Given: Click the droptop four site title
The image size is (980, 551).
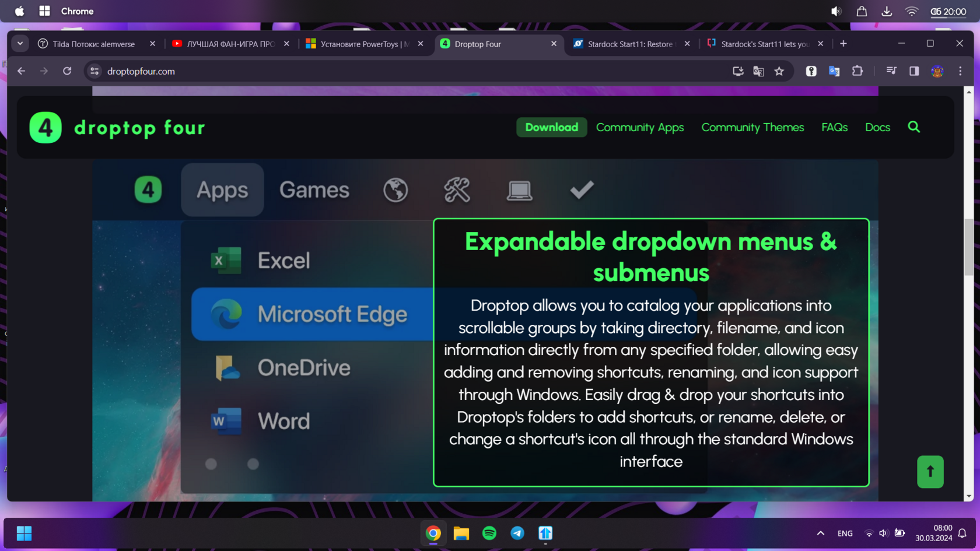Looking at the screenshot, I should 139,128.
